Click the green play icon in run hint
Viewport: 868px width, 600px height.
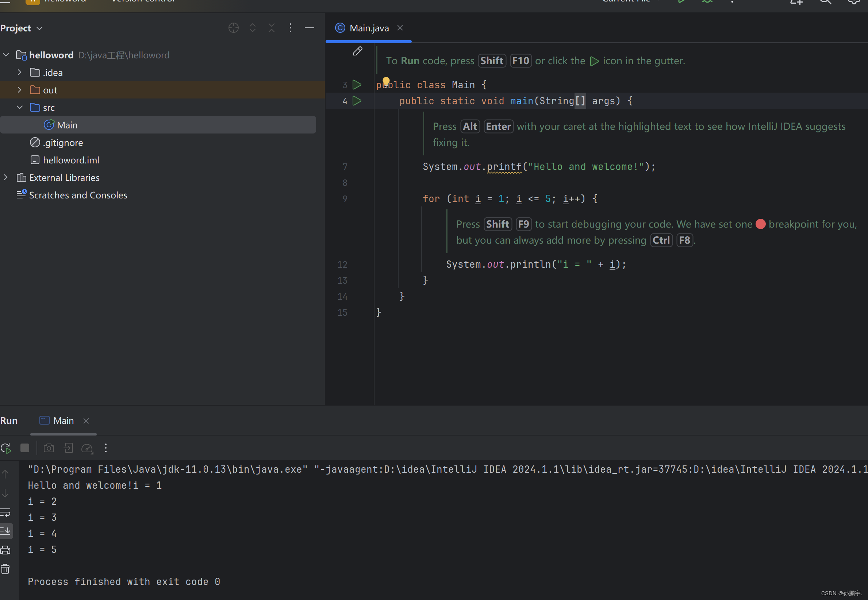point(594,61)
